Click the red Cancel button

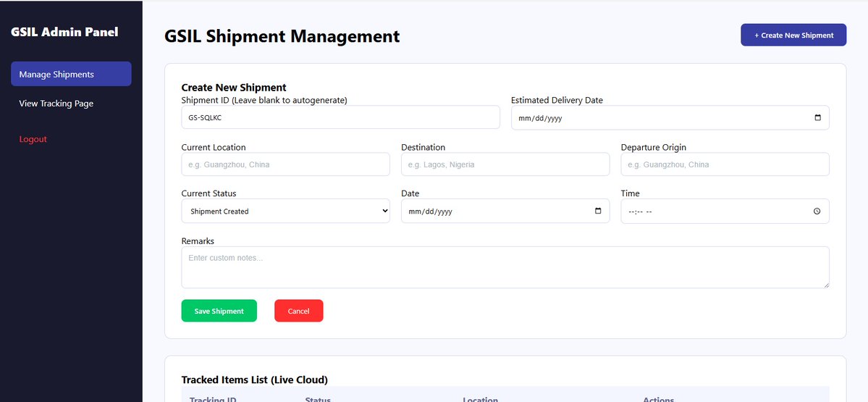(x=299, y=311)
